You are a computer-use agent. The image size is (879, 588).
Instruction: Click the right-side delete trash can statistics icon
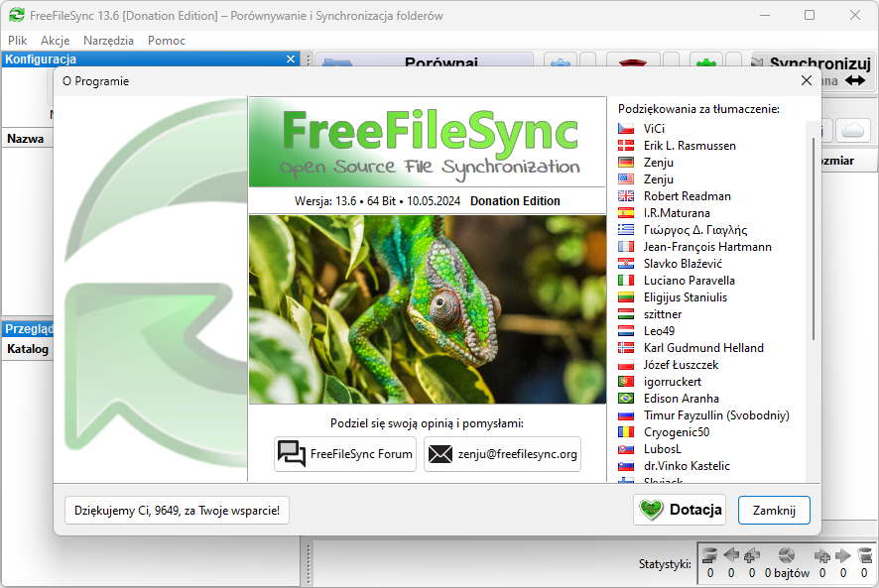pyautogui.click(x=864, y=555)
